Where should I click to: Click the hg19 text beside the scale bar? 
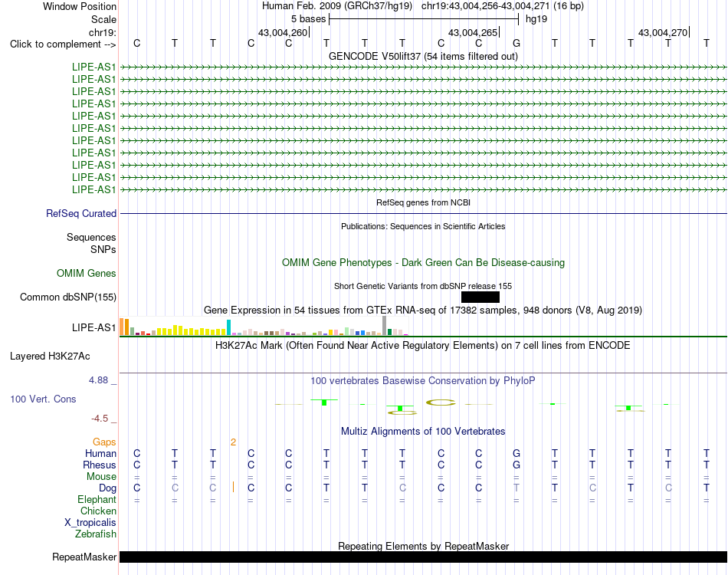(x=536, y=19)
